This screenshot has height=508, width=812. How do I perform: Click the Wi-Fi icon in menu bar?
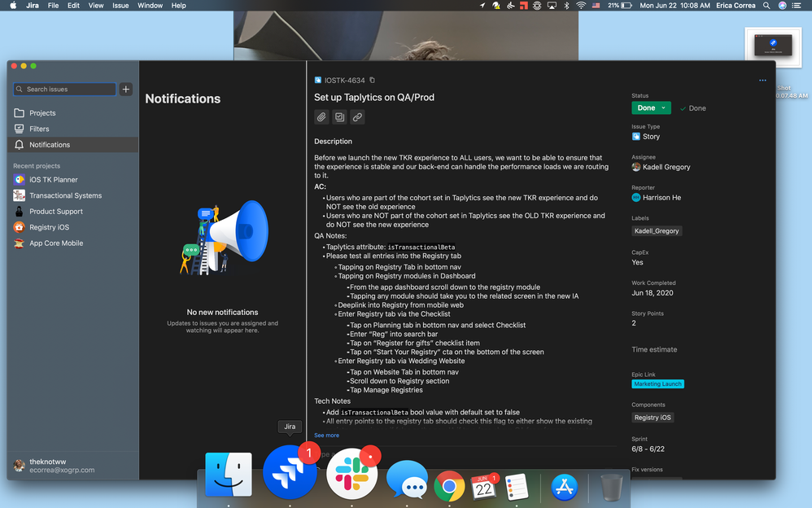click(581, 6)
